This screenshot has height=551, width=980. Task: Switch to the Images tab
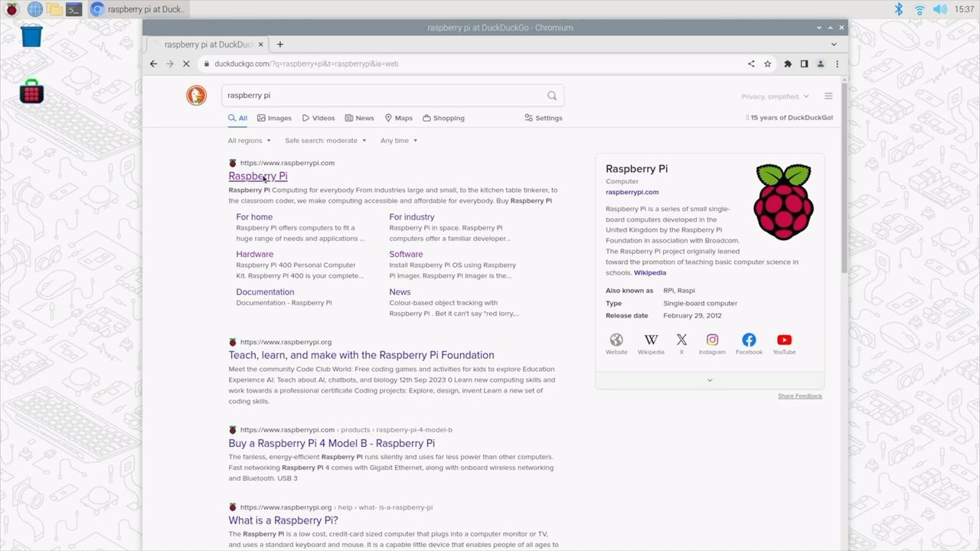point(274,118)
